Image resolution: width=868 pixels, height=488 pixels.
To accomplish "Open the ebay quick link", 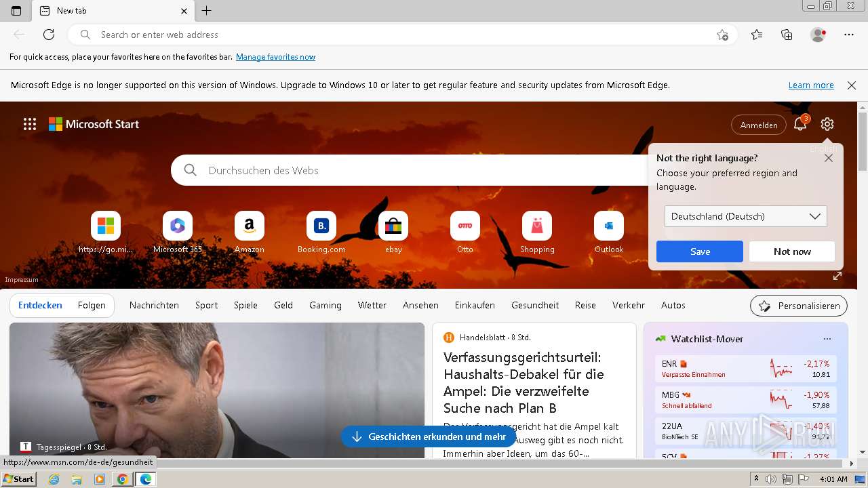I will click(393, 233).
